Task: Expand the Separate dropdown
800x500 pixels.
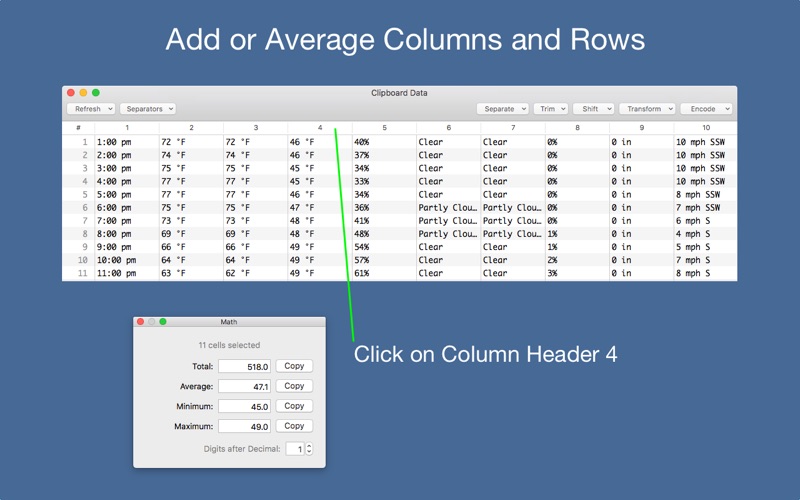Action: point(502,109)
